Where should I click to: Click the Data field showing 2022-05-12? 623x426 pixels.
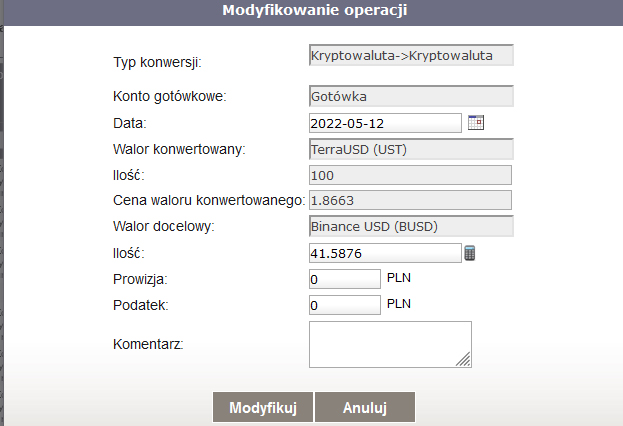click(385, 123)
